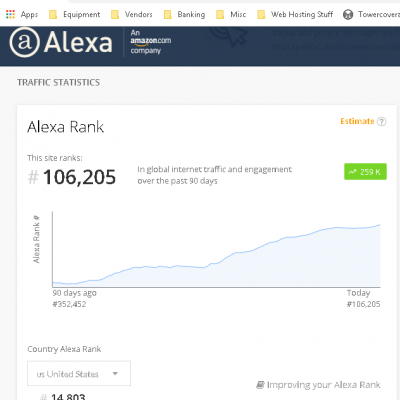Open the Towercoverage bookmark icon
The height and width of the screenshot is (400, 400).
click(x=348, y=14)
